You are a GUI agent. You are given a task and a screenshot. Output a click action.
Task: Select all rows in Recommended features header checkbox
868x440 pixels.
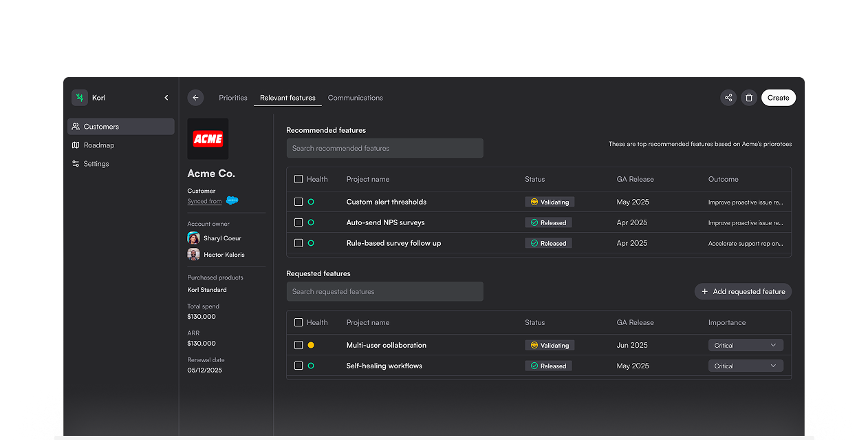pyautogui.click(x=299, y=178)
